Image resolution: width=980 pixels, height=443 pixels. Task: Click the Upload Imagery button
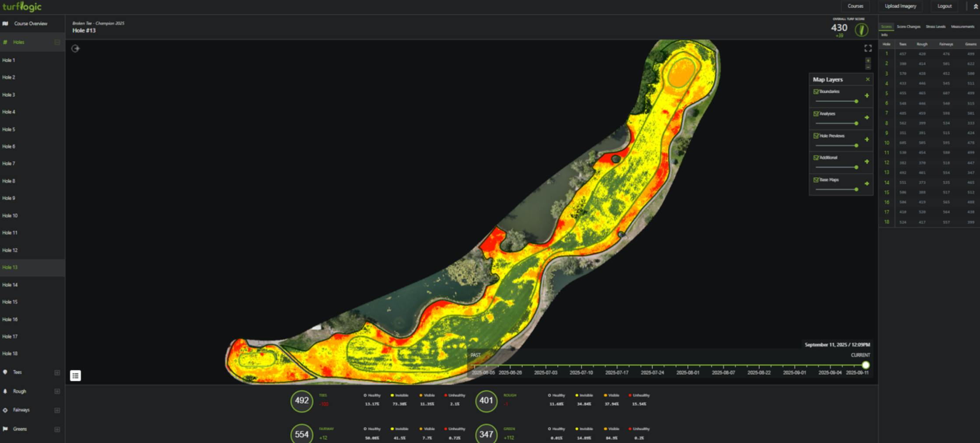(x=900, y=6)
